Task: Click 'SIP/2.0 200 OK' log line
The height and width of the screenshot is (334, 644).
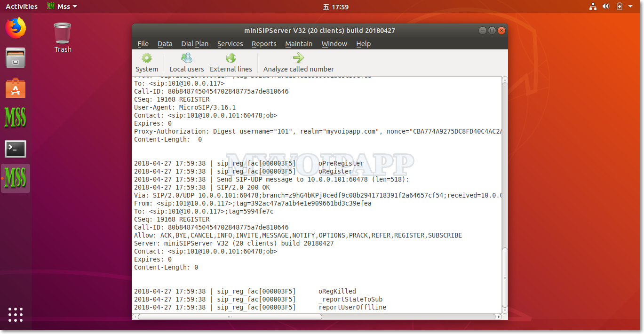Action: pos(243,187)
